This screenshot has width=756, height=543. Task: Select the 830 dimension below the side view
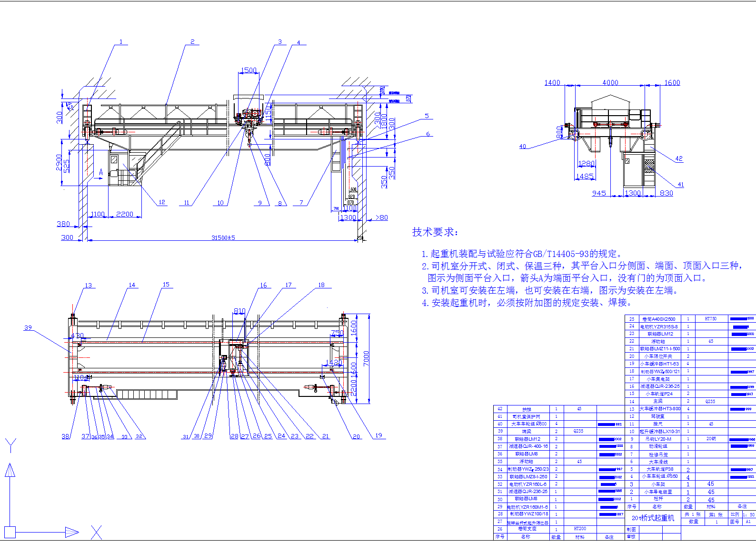point(666,193)
